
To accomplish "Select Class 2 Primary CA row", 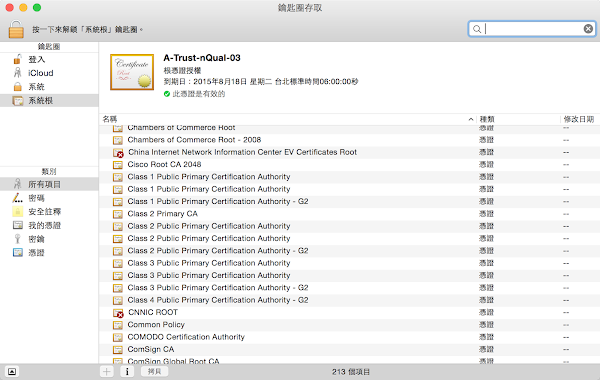I will pyautogui.click(x=349, y=214).
